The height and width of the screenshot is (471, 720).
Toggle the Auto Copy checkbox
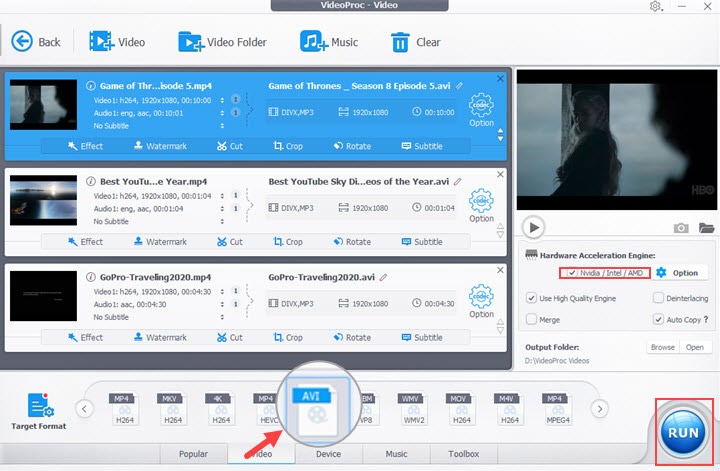click(658, 319)
